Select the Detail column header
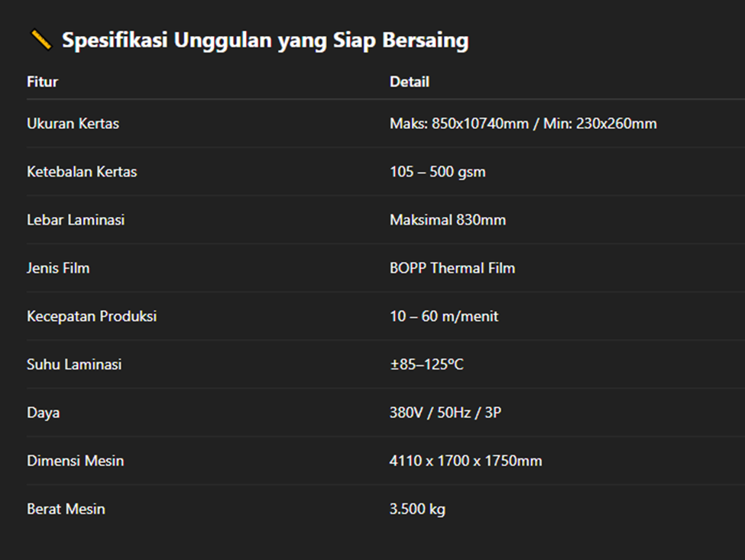Screen dimensions: 745x560 point(409,82)
